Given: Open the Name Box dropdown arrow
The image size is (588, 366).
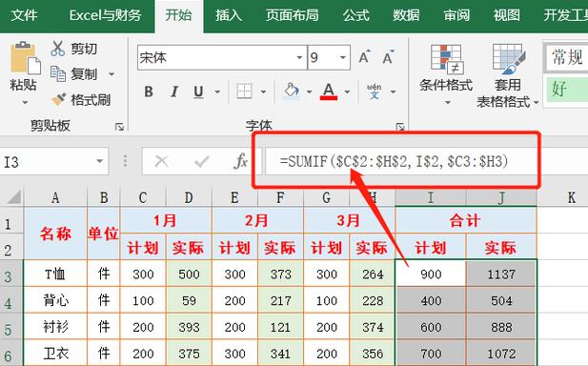Looking at the screenshot, I should (99, 161).
